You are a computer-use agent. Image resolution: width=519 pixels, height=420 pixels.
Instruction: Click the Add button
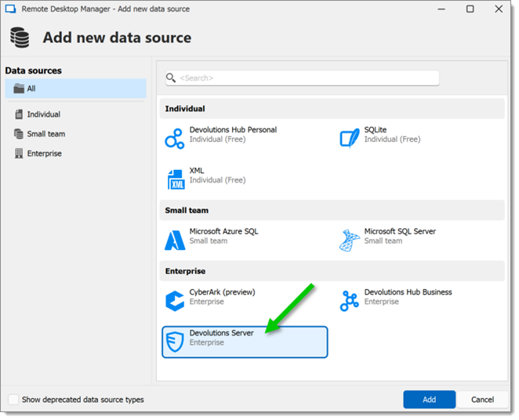430,400
